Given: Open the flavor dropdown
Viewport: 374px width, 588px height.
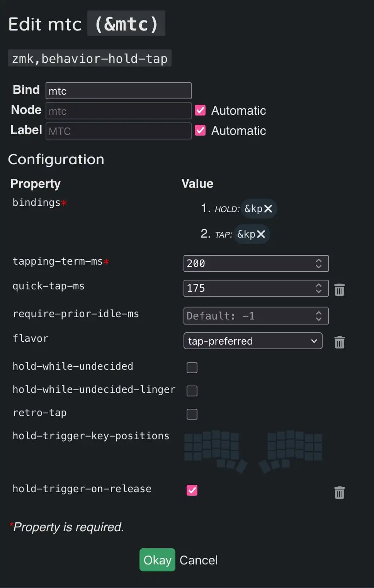Looking at the screenshot, I should point(253,341).
